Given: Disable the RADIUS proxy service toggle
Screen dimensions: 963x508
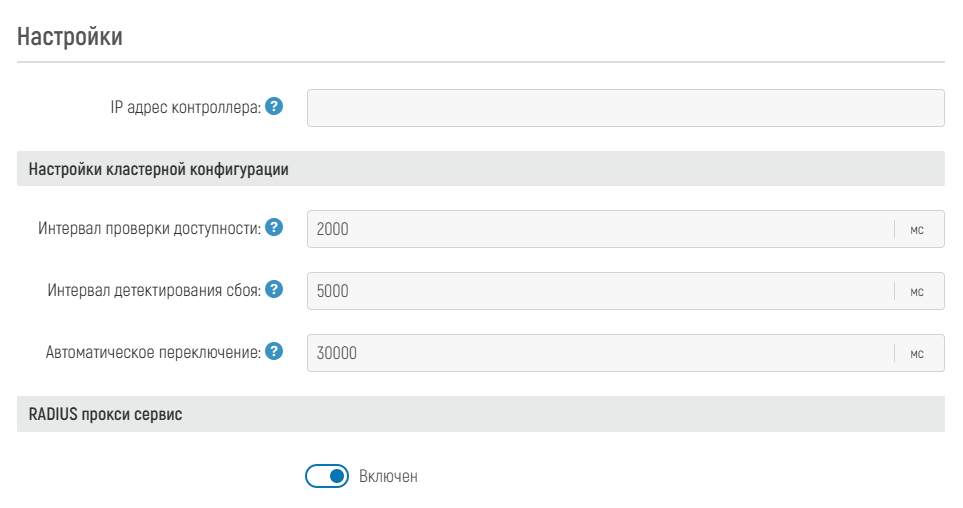Looking at the screenshot, I should click(x=326, y=476).
